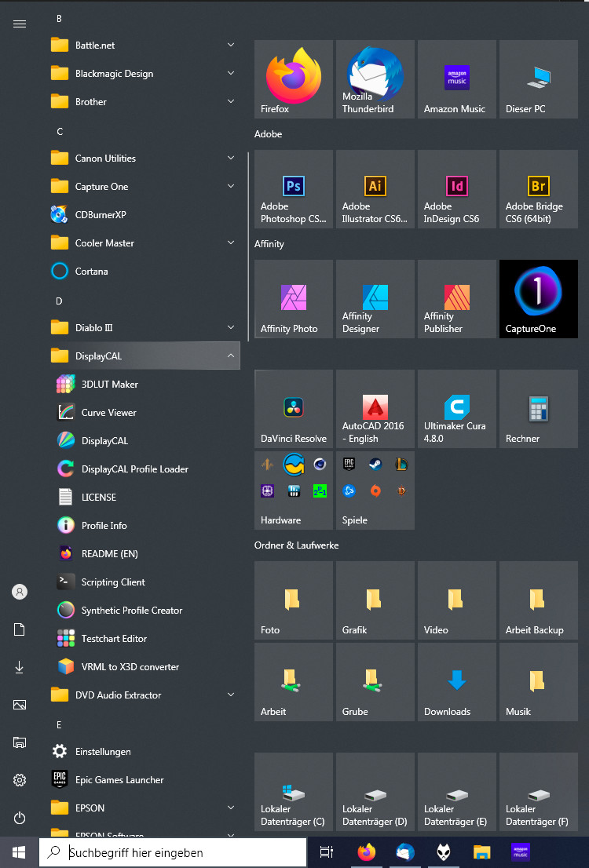Screen dimensions: 589x868
Task: Open Adobe InDesign CS6 tile
Action: point(456,189)
